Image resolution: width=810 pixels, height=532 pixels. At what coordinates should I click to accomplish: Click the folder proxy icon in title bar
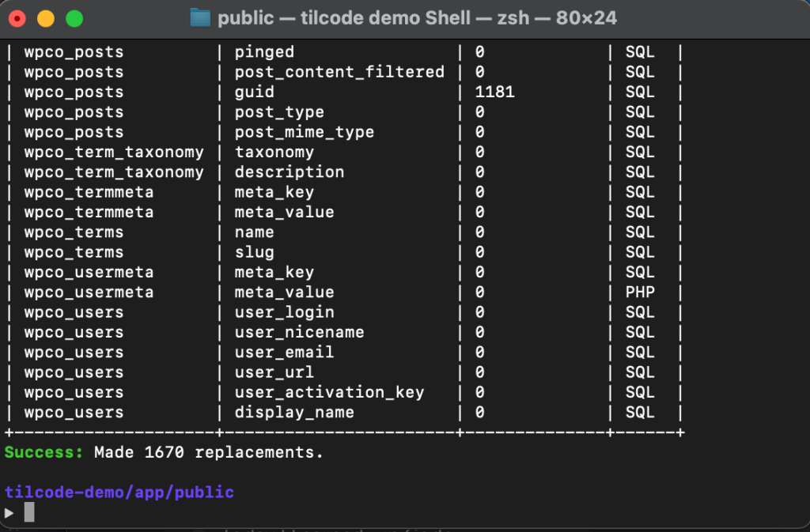coord(201,17)
